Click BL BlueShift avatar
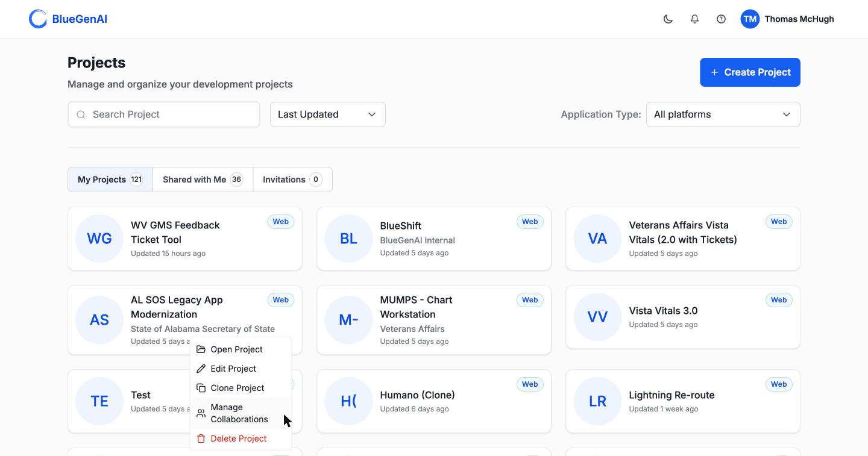 pyautogui.click(x=348, y=239)
